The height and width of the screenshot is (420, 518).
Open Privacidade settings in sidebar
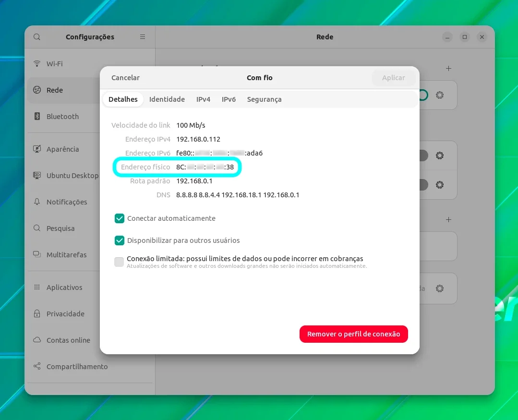[x=91, y=314]
